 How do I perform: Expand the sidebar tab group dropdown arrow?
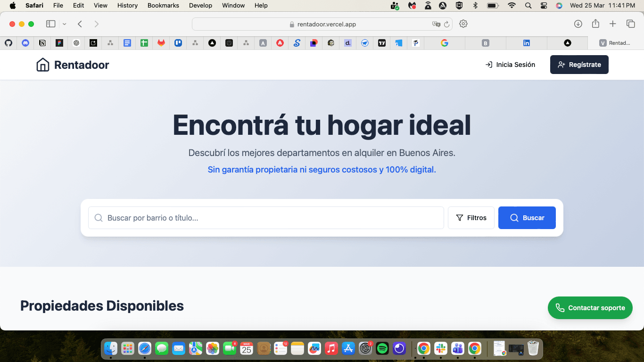click(x=65, y=24)
